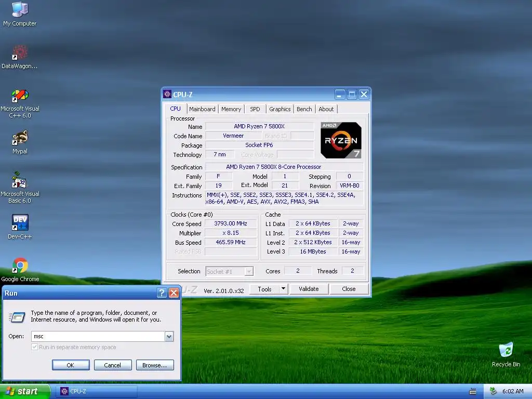Click the Level 3 value 16 MBytes
Screen dimensions: 532x399
point(313,251)
